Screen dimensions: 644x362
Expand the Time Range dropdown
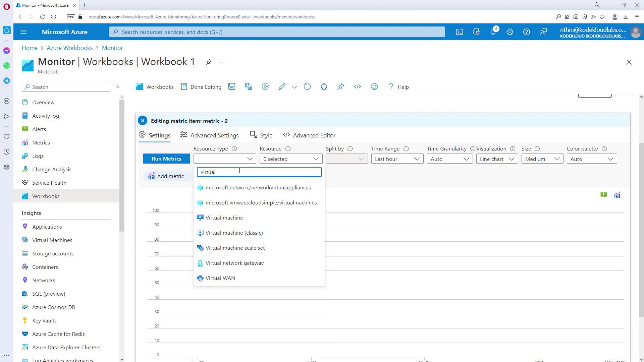[397, 159]
